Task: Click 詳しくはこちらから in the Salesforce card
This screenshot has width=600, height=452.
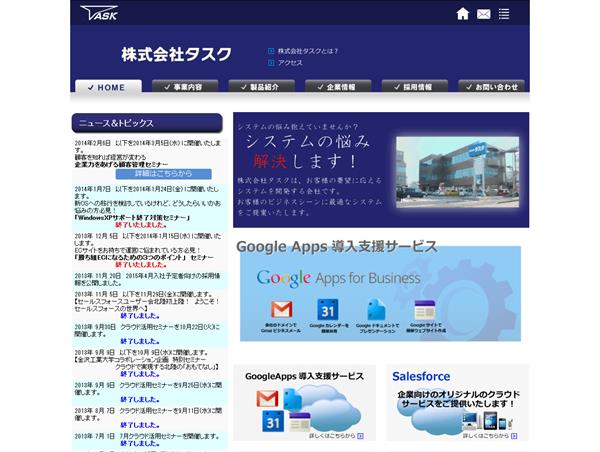Action: point(486,436)
